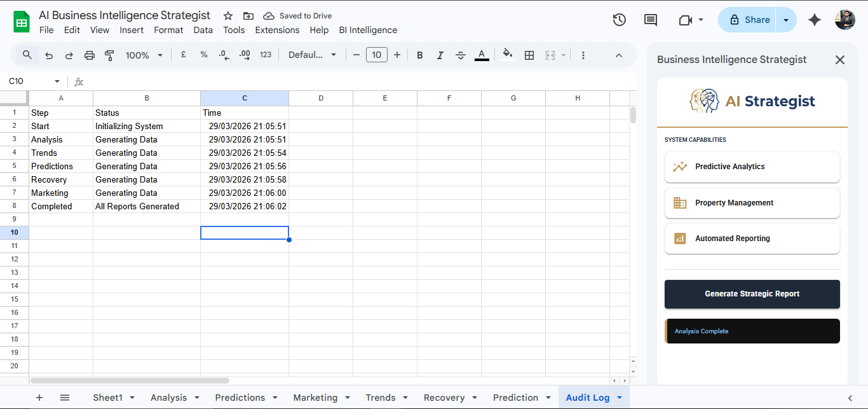868x409 pixels.
Task: Open the text color picker
Action: 482,55
